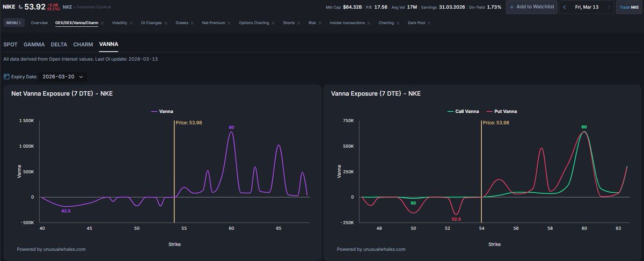Viewport: 644px width, 261px height.
Task: Open the Options Charting tab
Action: point(254,23)
